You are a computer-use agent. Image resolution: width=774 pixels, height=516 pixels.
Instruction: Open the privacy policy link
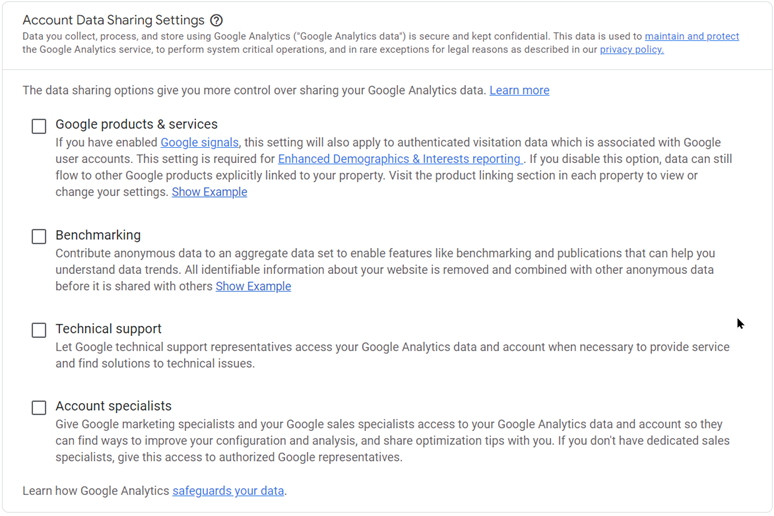631,49
